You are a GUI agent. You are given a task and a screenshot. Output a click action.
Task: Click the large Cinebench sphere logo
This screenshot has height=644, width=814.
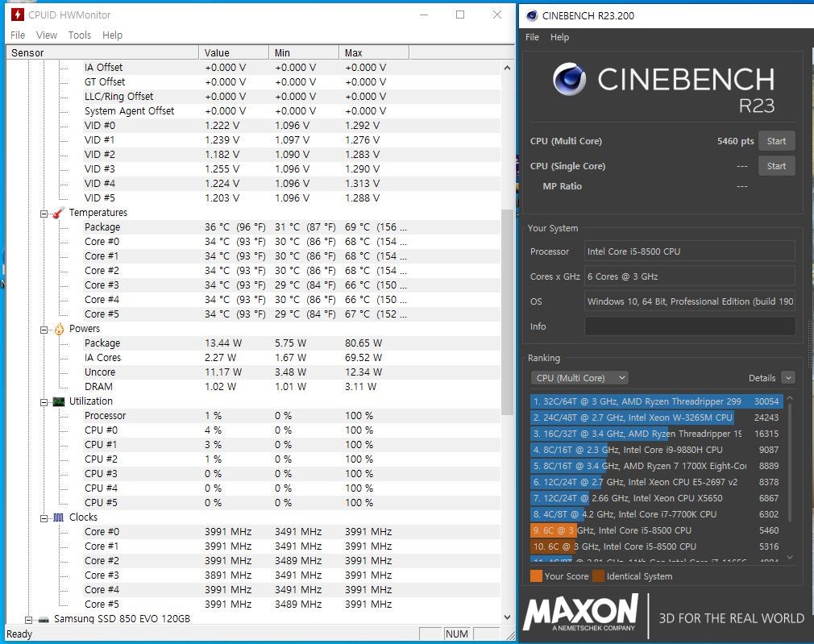pyautogui.click(x=570, y=80)
